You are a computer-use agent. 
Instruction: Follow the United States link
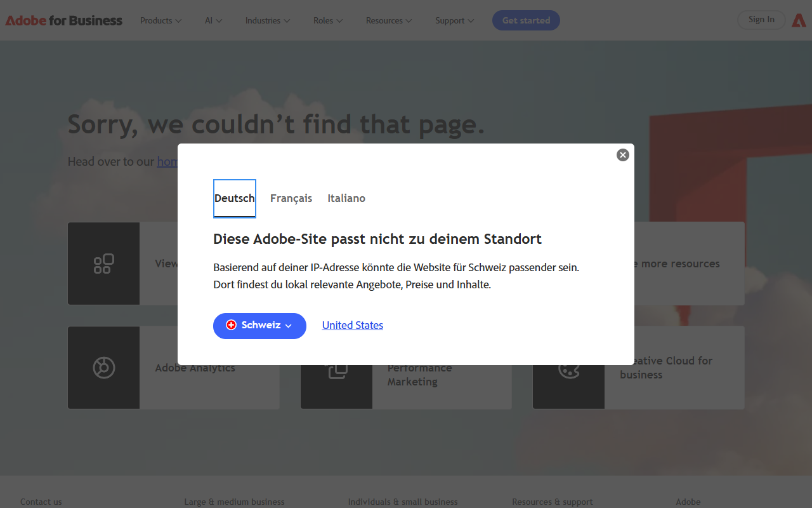click(353, 325)
